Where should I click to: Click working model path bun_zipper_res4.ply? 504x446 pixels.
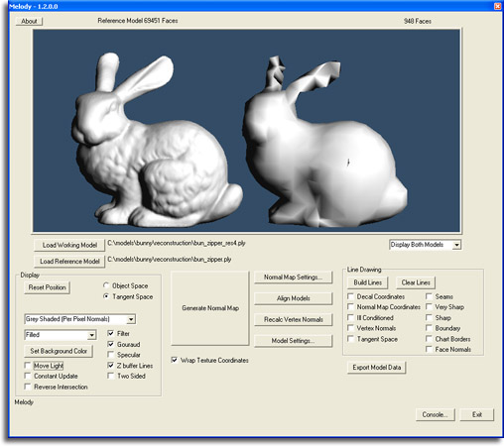(x=177, y=244)
